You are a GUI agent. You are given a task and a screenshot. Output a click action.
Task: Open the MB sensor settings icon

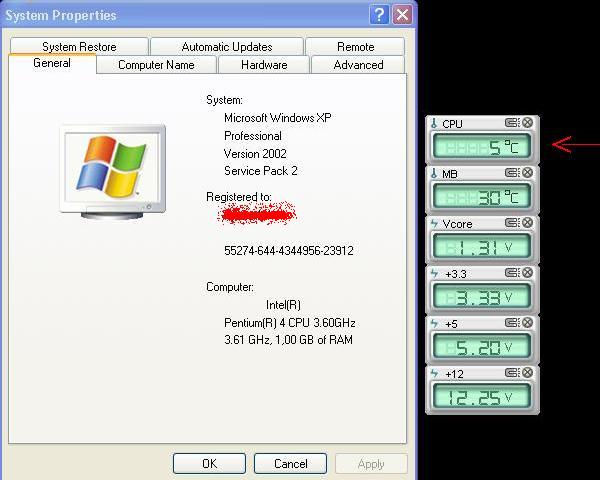(x=512, y=173)
